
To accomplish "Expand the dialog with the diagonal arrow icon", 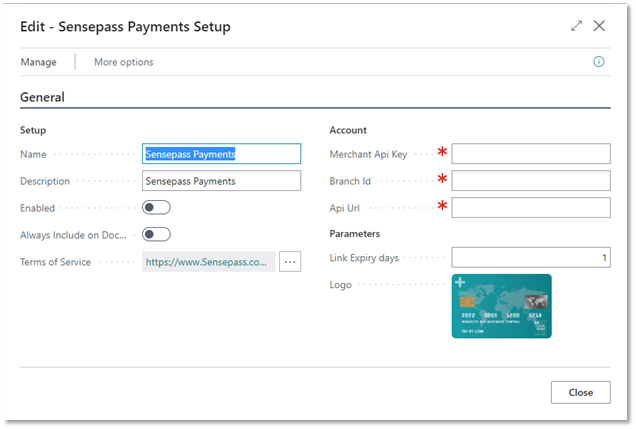I will pos(576,26).
